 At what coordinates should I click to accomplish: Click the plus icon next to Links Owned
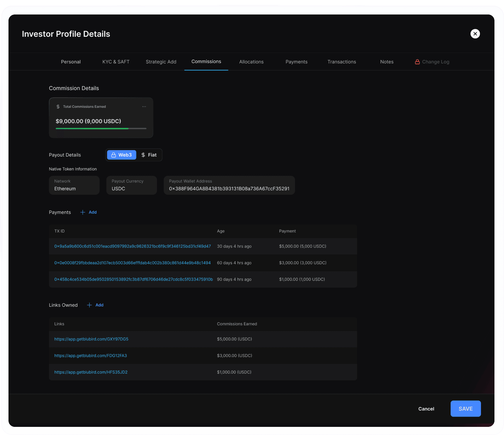[89, 305]
